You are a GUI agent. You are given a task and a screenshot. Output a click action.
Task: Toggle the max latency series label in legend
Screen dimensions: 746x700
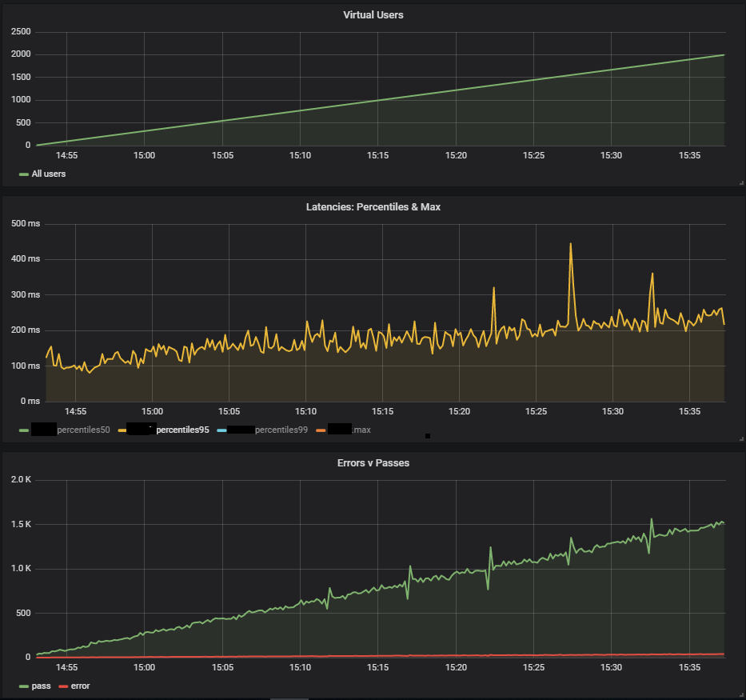[x=361, y=430]
